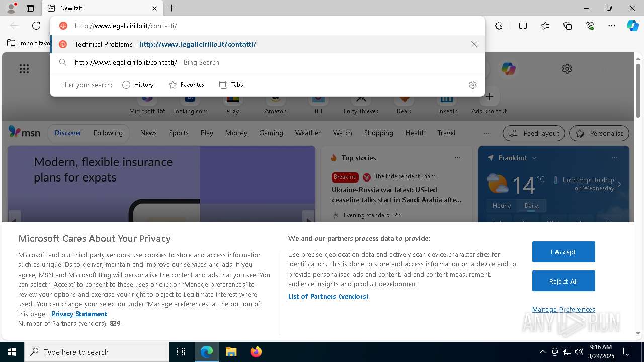
Task: Open weather card more options
Action: [614, 158]
